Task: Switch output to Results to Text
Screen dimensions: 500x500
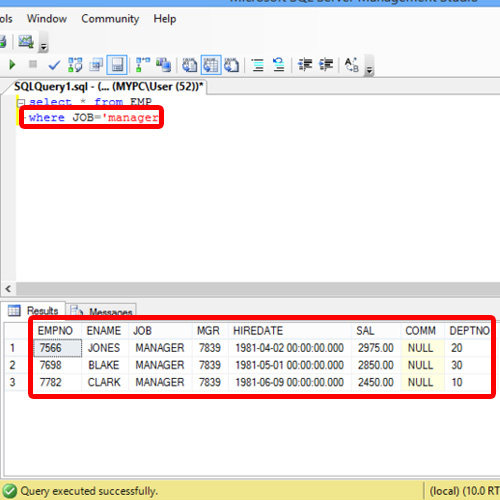Action: coord(190,65)
